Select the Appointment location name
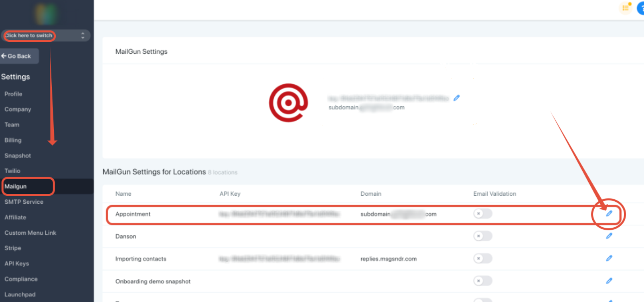Screen dimensions: 644x302 click(133, 214)
